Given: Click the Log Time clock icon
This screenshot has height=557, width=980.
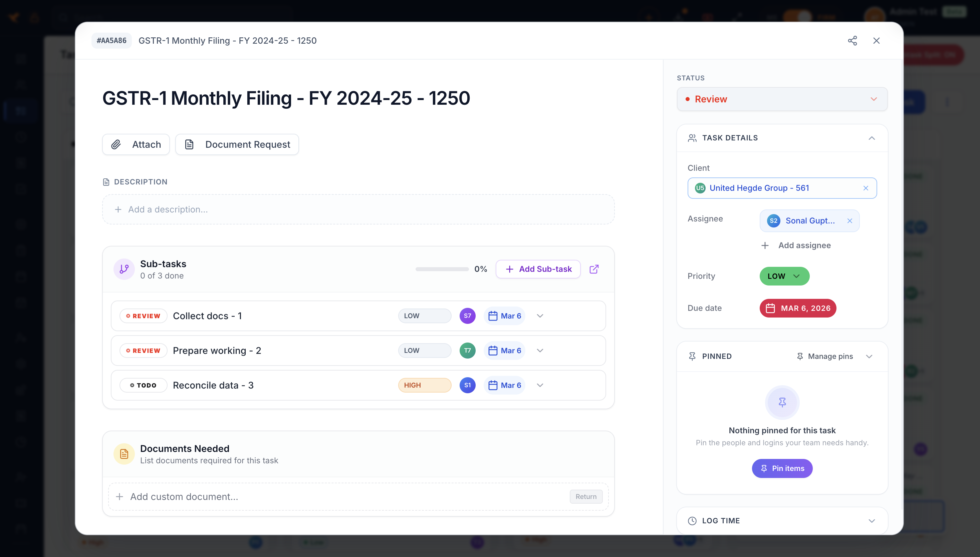Looking at the screenshot, I should [692, 521].
